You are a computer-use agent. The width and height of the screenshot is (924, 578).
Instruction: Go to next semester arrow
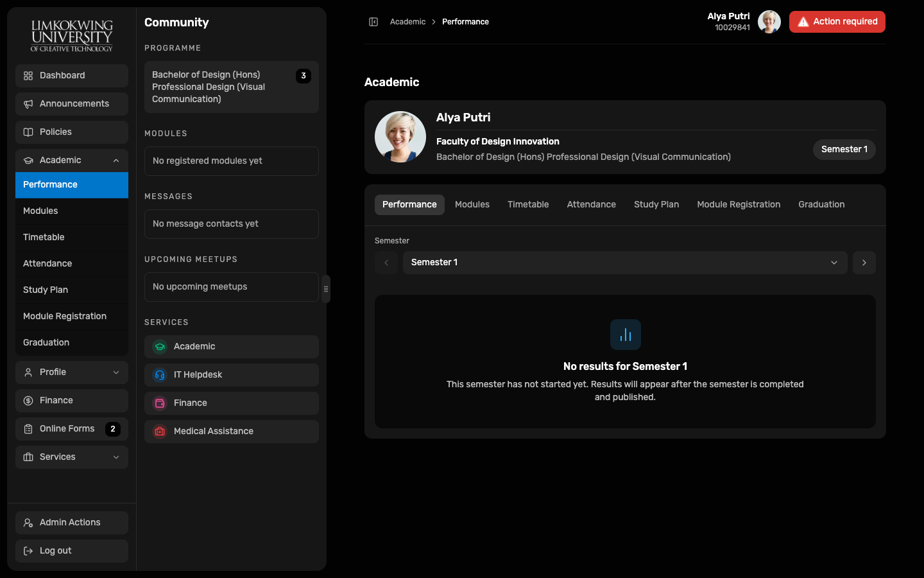pyautogui.click(x=864, y=263)
